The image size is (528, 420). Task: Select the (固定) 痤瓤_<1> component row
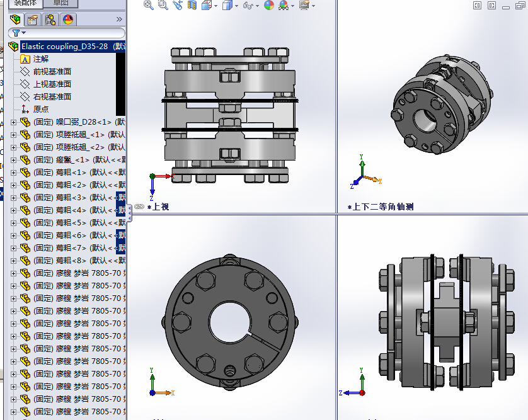point(79,160)
